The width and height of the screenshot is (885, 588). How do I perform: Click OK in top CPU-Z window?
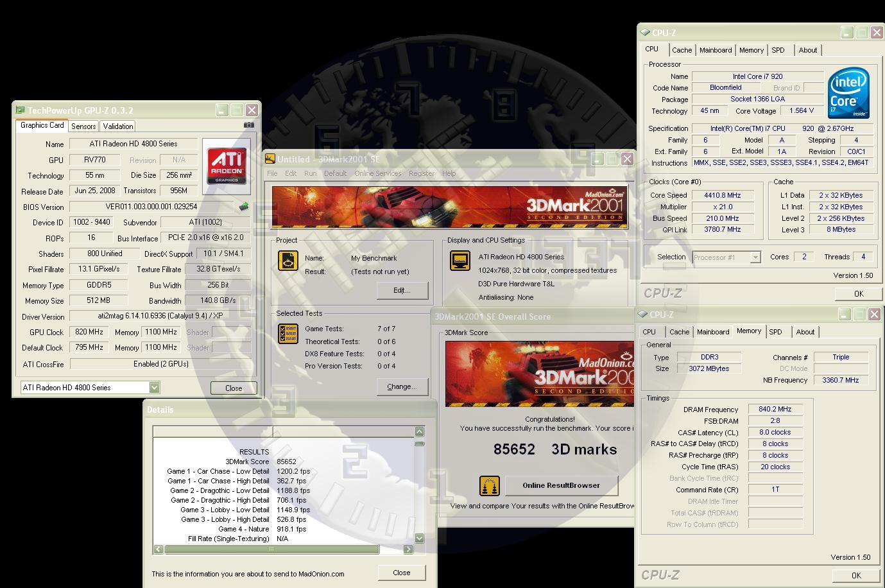point(858,293)
